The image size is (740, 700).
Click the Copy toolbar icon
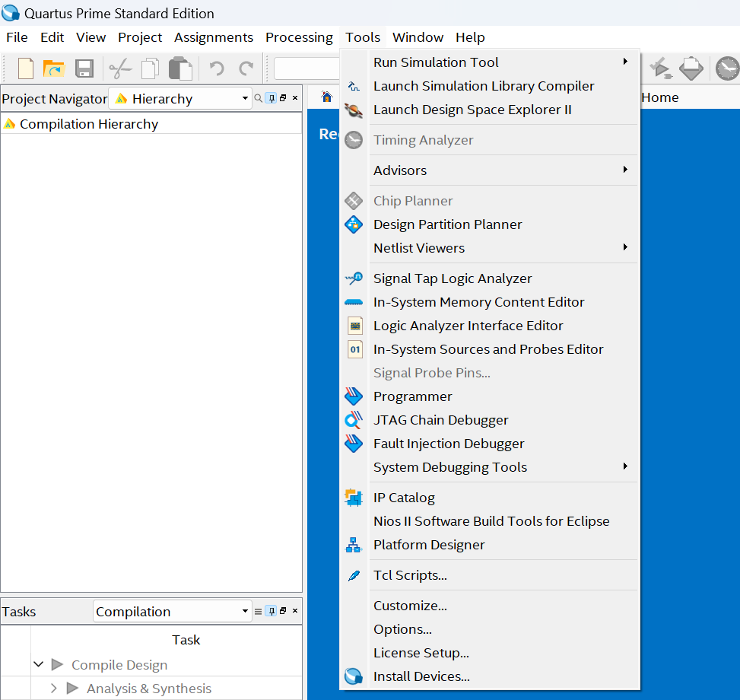[150, 69]
